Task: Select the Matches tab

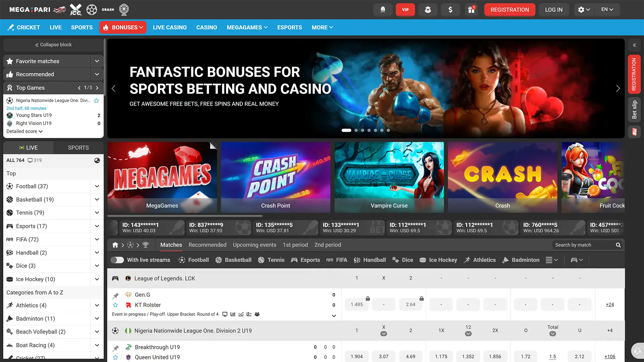Action: click(x=171, y=245)
